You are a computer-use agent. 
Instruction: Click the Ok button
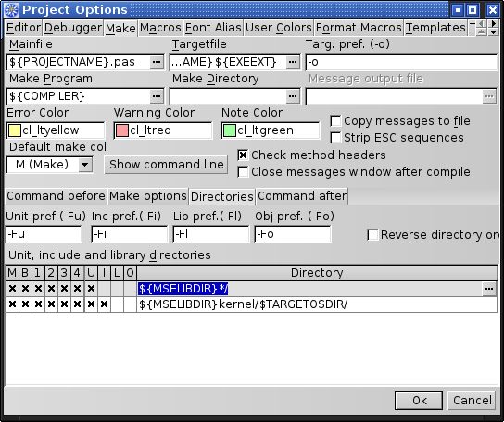tap(419, 401)
